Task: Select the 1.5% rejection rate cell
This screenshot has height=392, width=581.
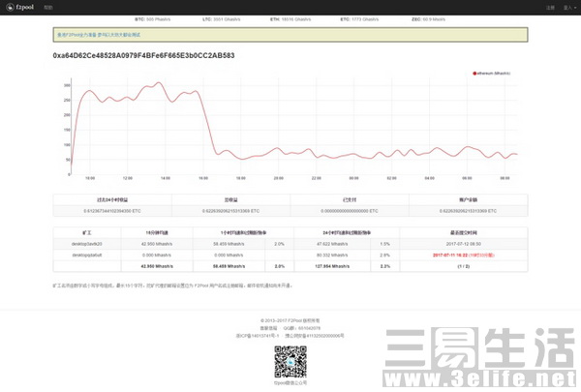Action: pyautogui.click(x=385, y=244)
